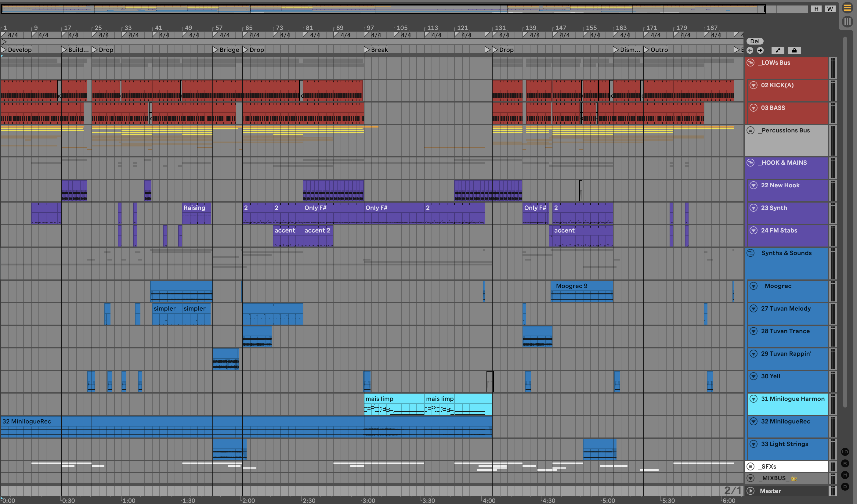
Task: Expand the _Moogrec track
Action: (x=754, y=286)
